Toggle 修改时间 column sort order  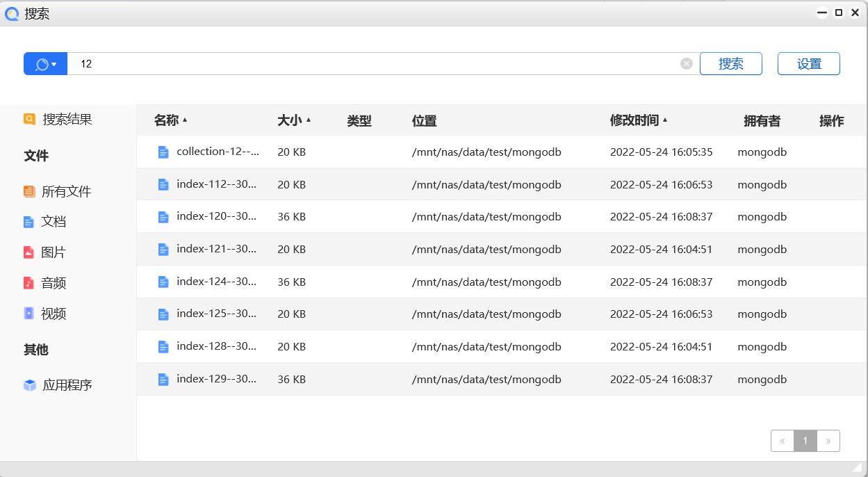click(x=635, y=120)
